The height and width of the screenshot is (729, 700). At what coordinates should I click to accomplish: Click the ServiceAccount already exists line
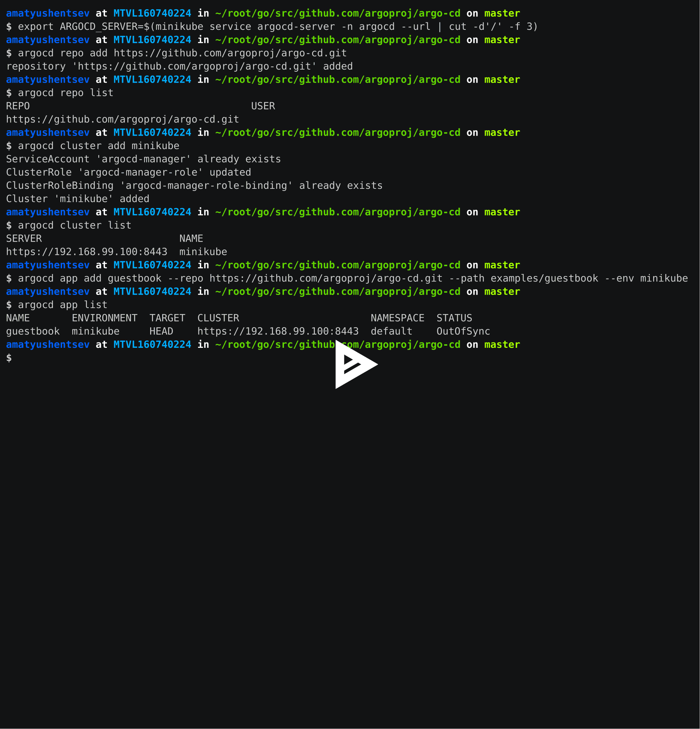(143, 159)
